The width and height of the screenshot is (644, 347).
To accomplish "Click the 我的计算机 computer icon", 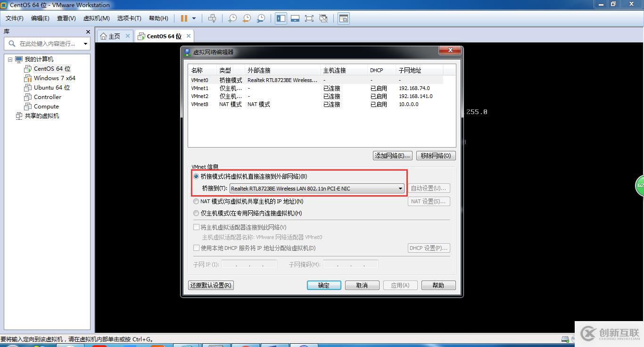I will tap(19, 59).
